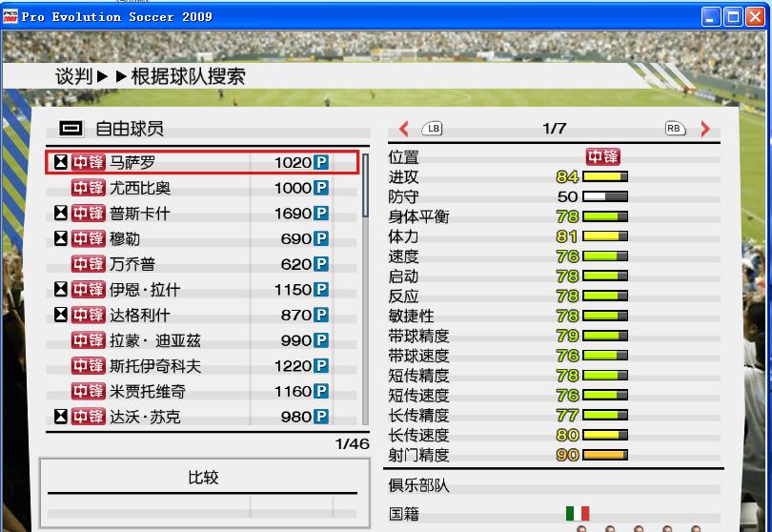Click the team icon beside 自由球员
This screenshot has height=532, width=772.
71,129
